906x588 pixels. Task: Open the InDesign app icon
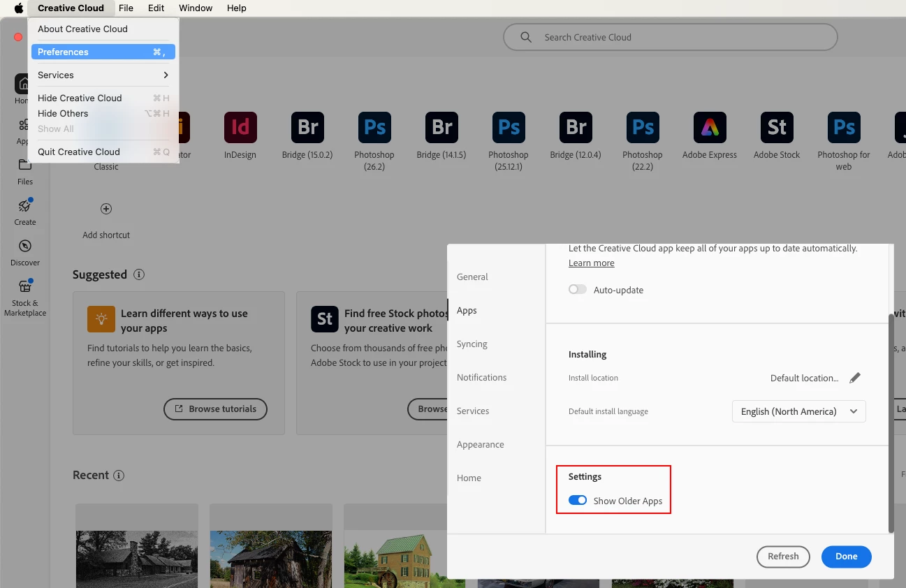[240, 128]
